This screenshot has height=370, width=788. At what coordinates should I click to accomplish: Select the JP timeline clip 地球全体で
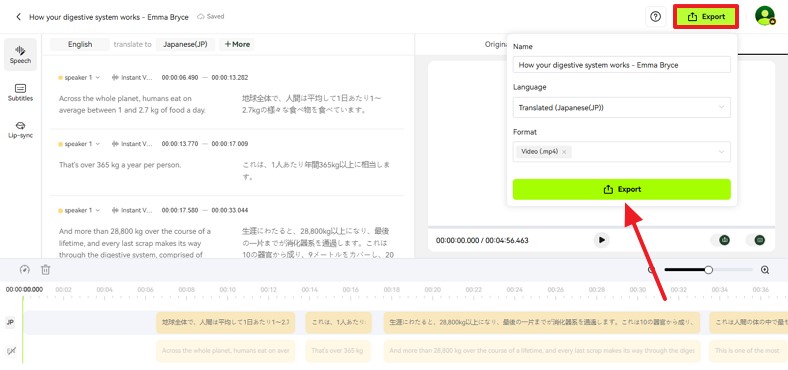point(225,322)
